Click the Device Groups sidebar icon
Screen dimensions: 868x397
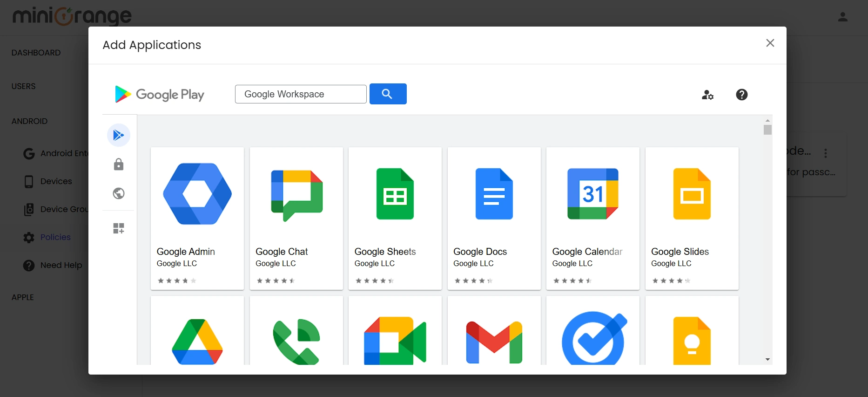coord(29,209)
